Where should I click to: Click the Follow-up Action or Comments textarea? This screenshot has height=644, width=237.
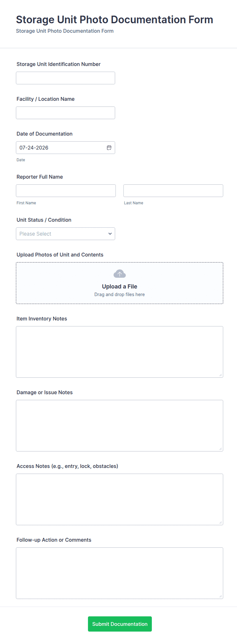coord(120,573)
